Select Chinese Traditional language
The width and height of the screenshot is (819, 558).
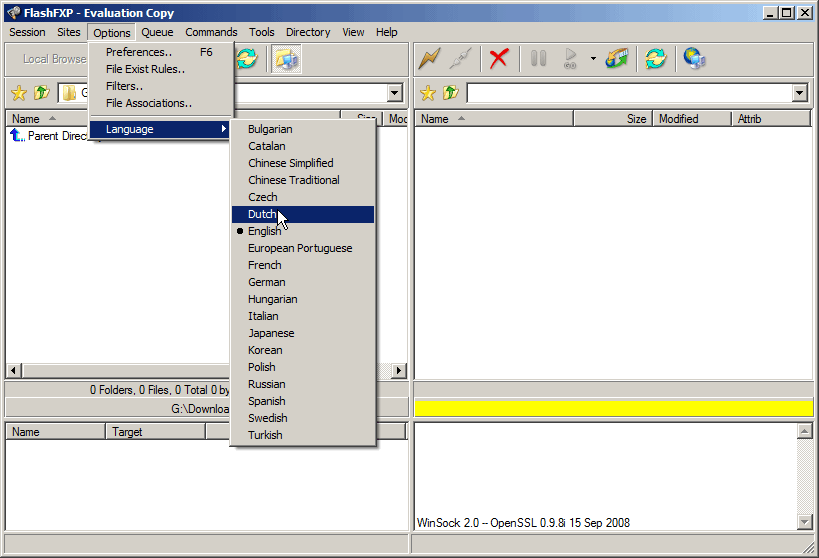click(303, 180)
